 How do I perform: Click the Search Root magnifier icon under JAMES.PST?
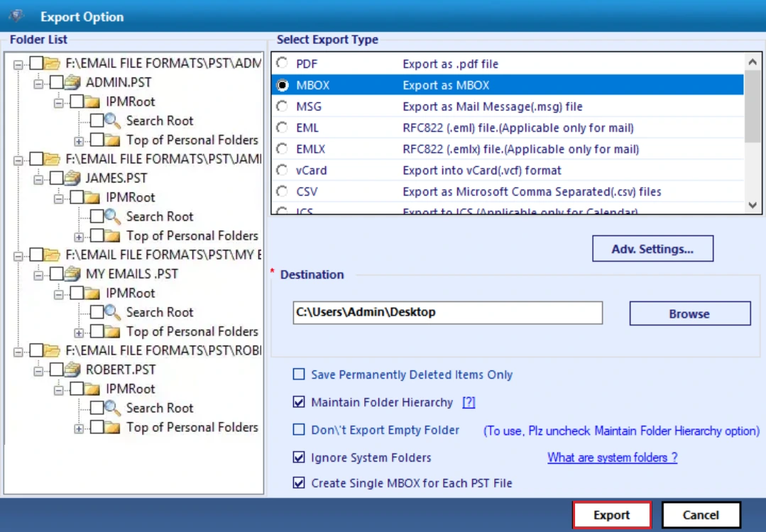112,216
